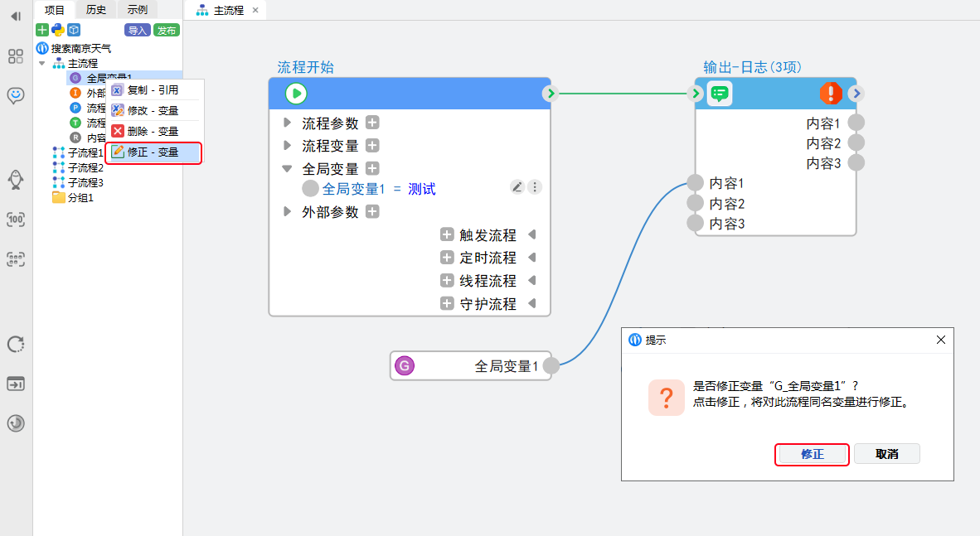Click the green play icon in 流程开始 node
The width and height of the screenshot is (980, 536).
[x=296, y=94]
